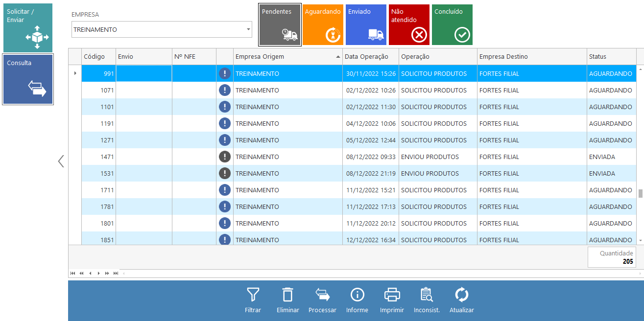Select the Enviado status tile
The image size is (644, 321).
366,25
